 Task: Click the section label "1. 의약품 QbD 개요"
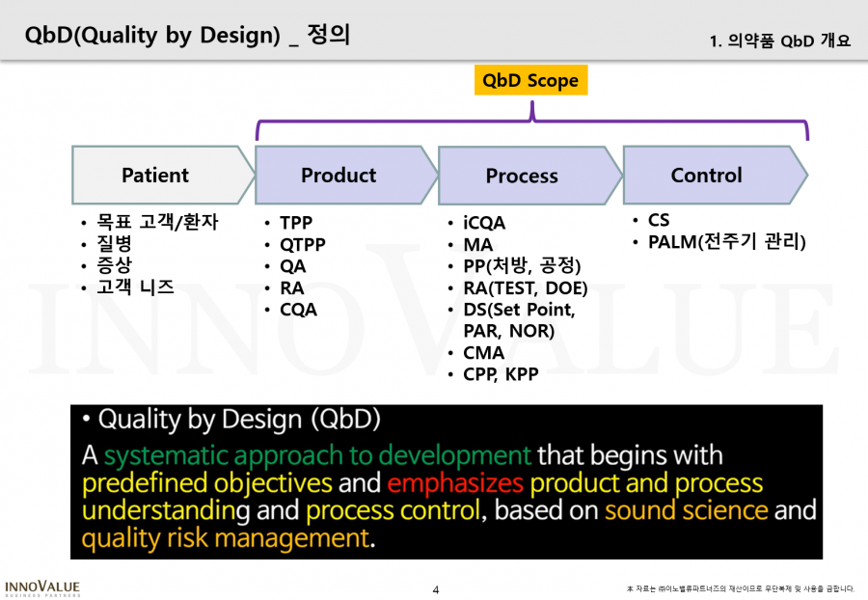(x=780, y=41)
